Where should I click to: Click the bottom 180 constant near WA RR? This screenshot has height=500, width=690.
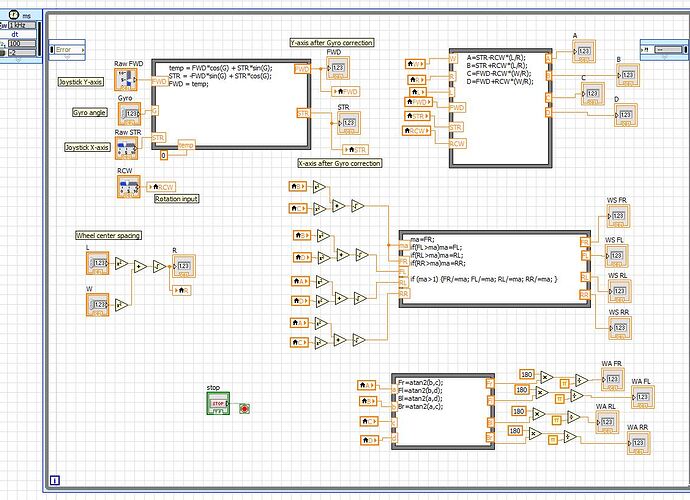pos(515,430)
